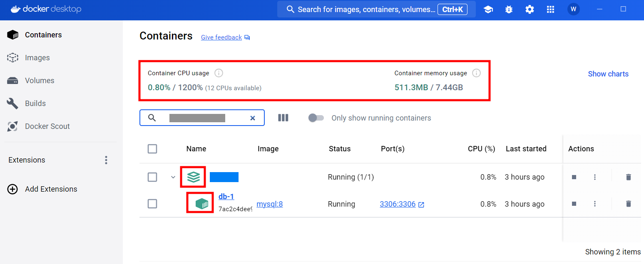Click the info icon beside Container memory usage

tap(477, 73)
